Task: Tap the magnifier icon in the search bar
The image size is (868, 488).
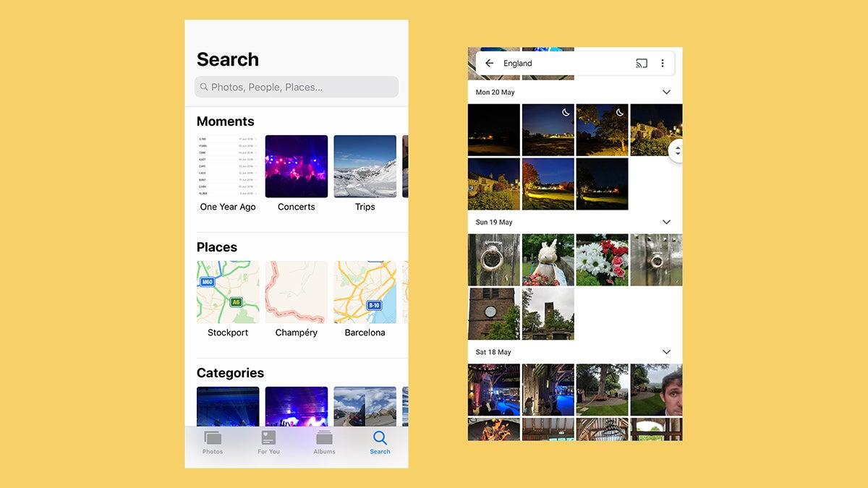Action: coord(204,87)
